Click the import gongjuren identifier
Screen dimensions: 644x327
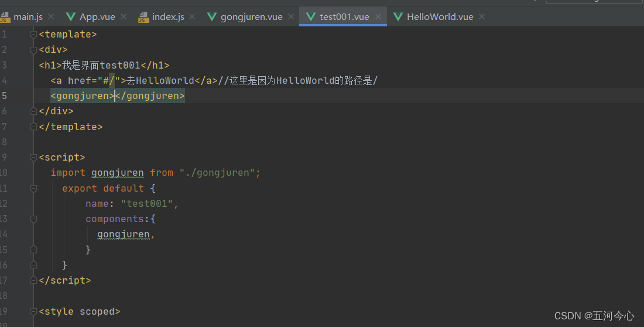pyautogui.click(x=118, y=173)
